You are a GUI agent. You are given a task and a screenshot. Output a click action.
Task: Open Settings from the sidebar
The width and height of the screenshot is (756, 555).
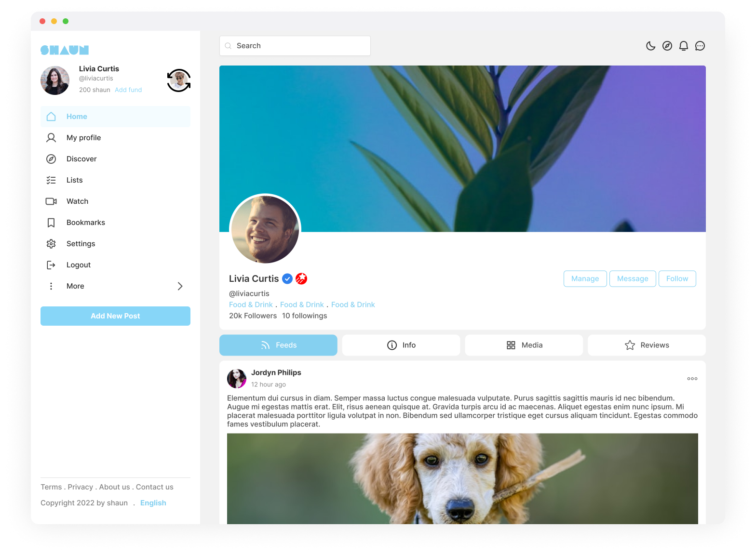pos(115,244)
